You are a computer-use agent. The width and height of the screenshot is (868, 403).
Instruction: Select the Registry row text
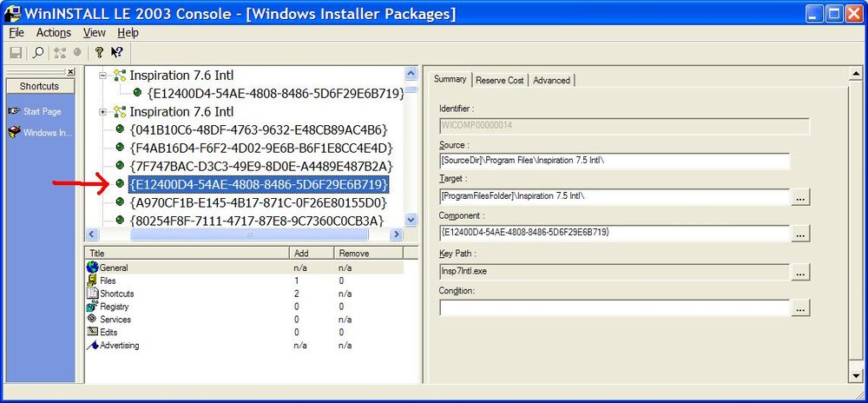(x=114, y=307)
